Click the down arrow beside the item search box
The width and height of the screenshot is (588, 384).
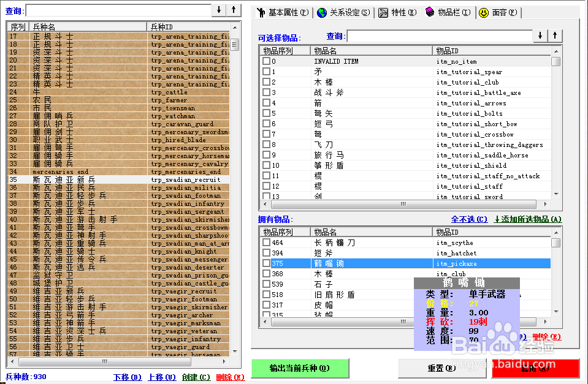540,36
